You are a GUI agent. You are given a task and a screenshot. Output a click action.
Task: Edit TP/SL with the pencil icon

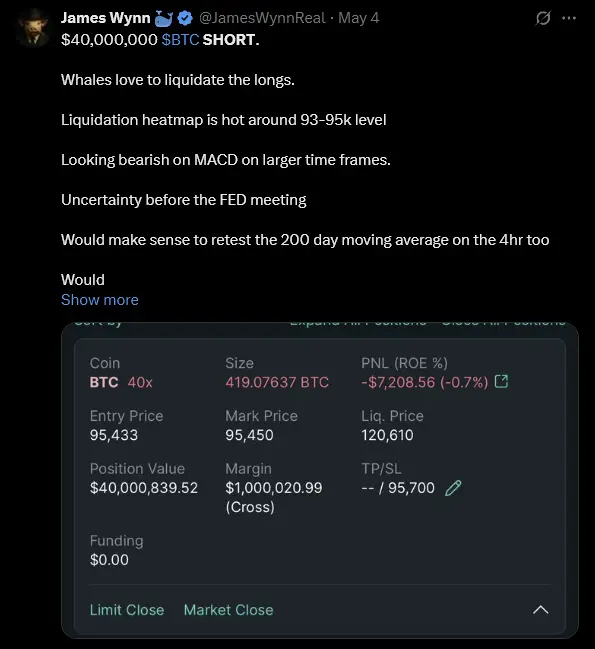[x=453, y=488]
